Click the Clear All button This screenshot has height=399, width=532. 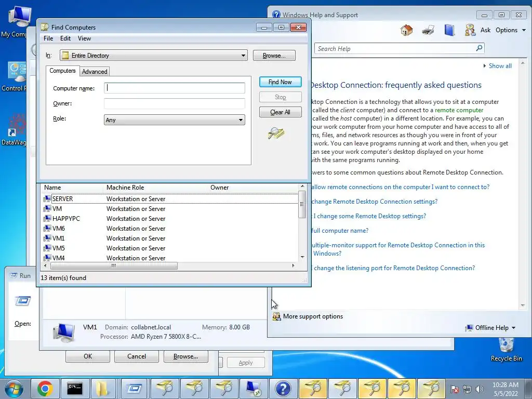tap(280, 112)
